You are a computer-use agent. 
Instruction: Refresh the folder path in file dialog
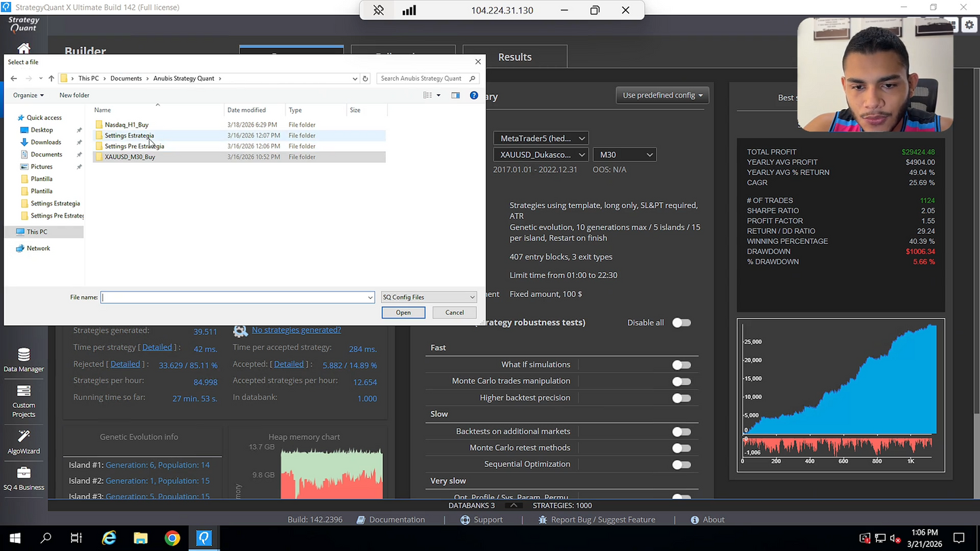[x=365, y=79]
